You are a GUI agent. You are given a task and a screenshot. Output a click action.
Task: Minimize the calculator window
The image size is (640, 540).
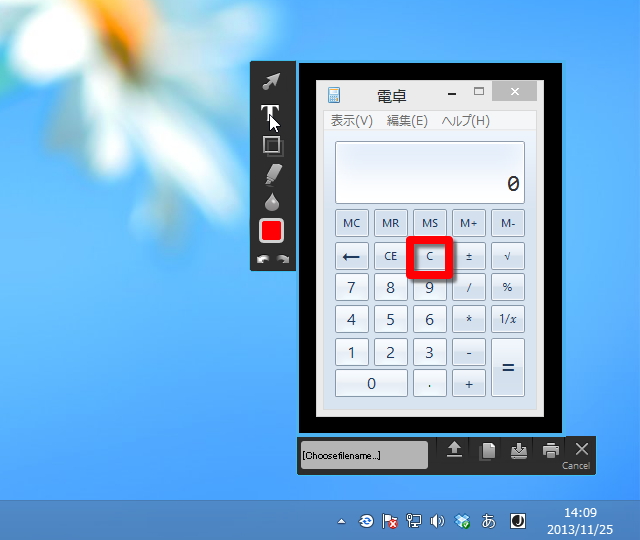pyautogui.click(x=451, y=93)
